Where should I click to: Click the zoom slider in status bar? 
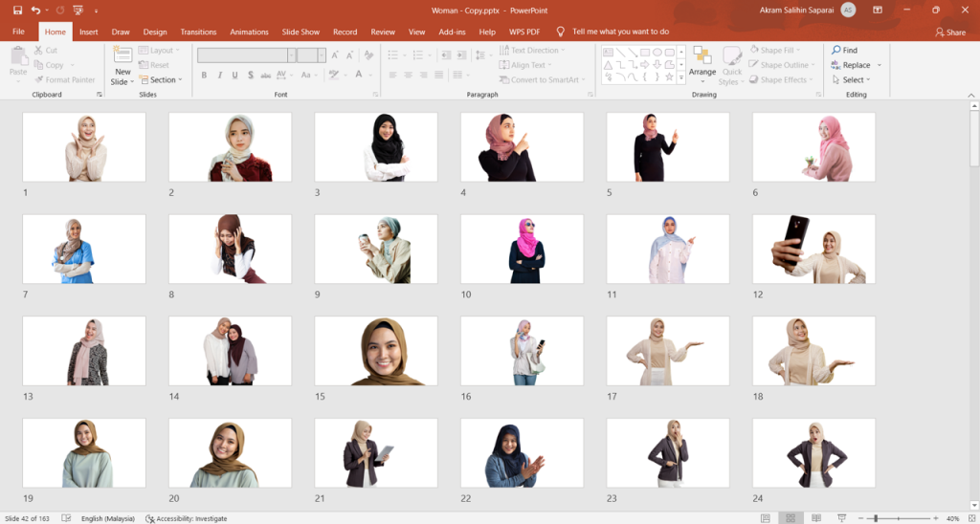tap(876, 518)
